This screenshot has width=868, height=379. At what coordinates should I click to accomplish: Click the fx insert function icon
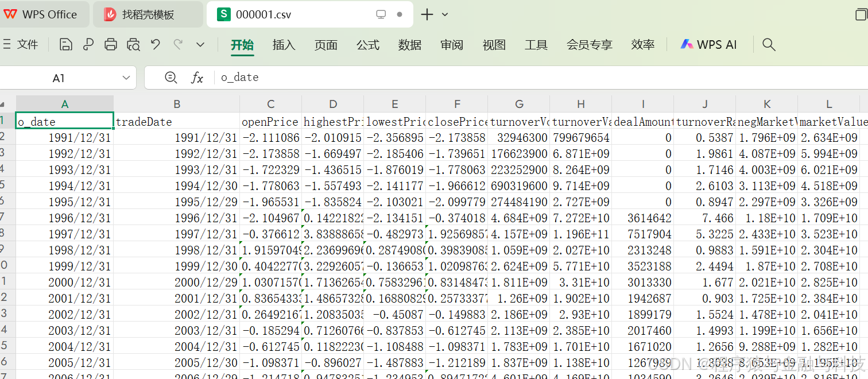point(197,78)
